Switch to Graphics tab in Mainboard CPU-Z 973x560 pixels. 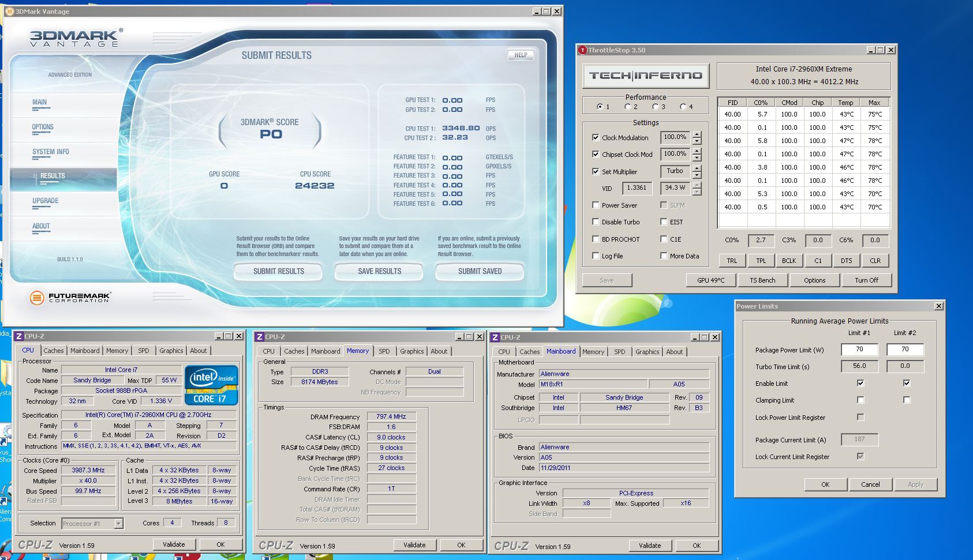(647, 352)
